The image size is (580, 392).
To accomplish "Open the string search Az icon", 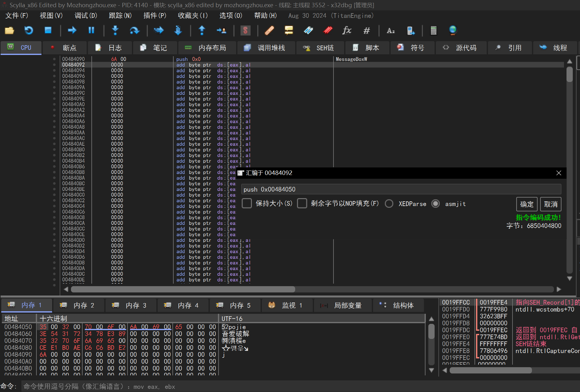I will (x=391, y=30).
